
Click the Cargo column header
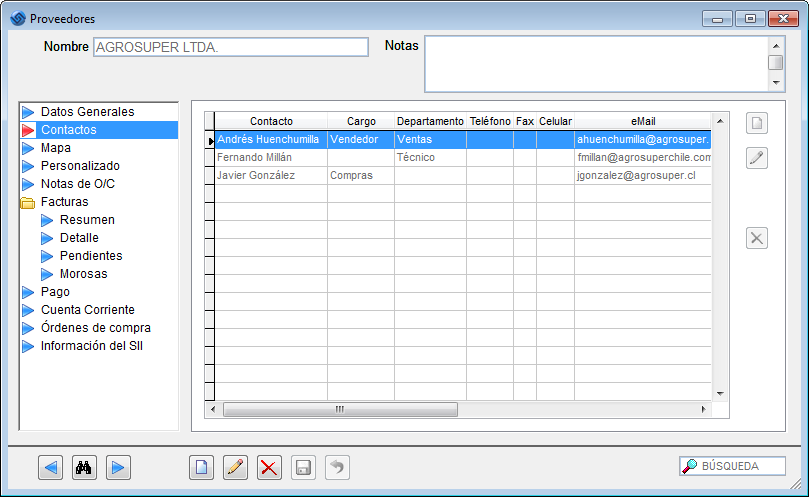361,121
